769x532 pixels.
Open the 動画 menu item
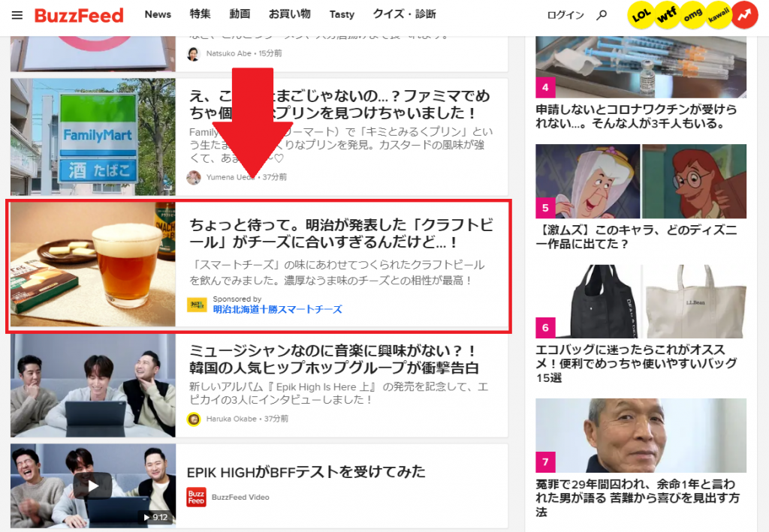pos(240,14)
